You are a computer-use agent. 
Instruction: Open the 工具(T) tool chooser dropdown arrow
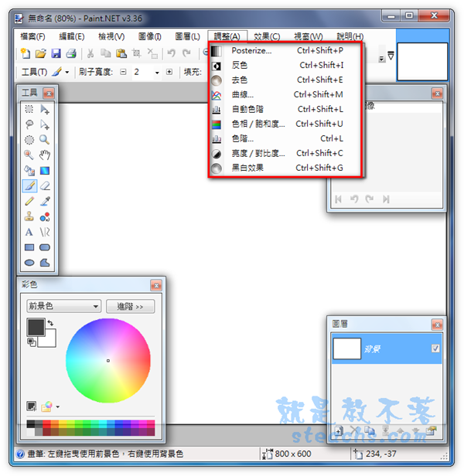coord(67,73)
